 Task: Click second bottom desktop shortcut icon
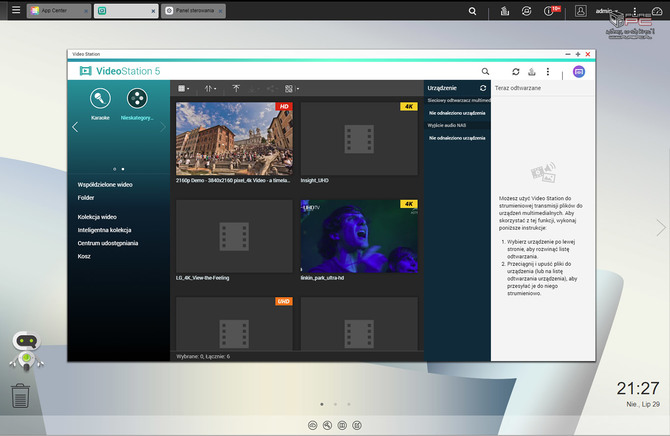[327, 425]
